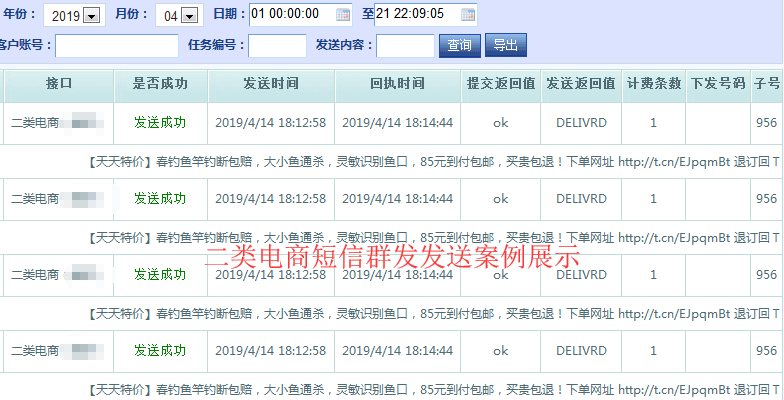This screenshot has height=400, width=784.
Task: Click the start date field 01 00:00:00
Action: point(300,14)
